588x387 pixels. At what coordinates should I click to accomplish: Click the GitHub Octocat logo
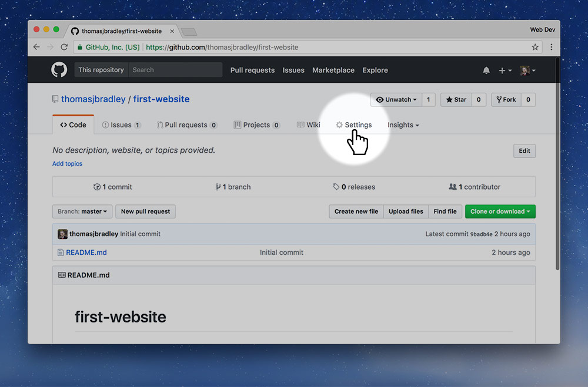(59, 70)
